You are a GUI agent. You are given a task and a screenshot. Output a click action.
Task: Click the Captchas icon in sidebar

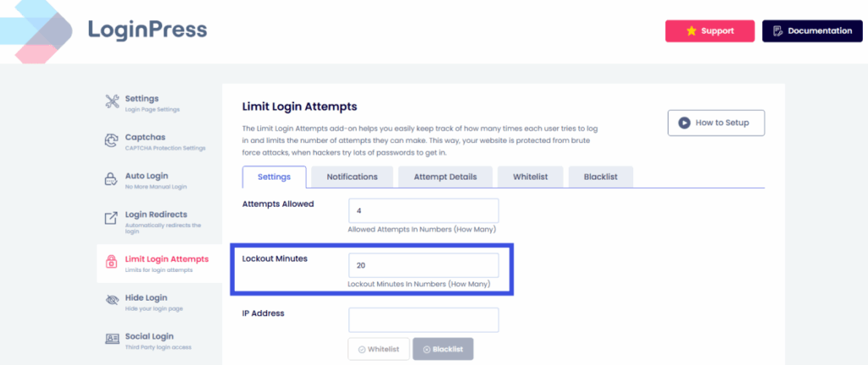pyautogui.click(x=112, y=141)
